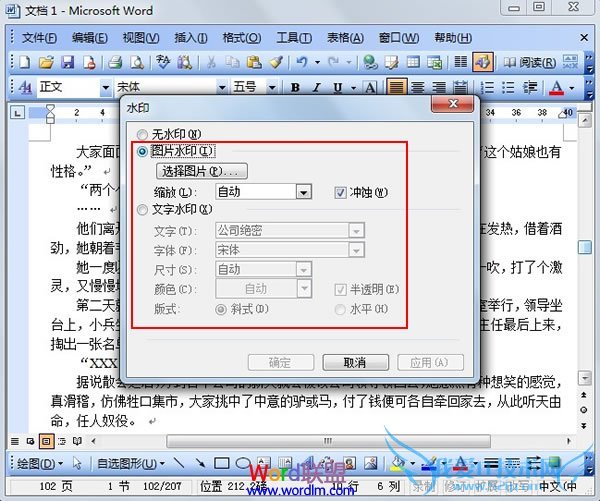This screenshot has width=600, height=501.
Task: Open Styles and Formatting pane icon
Action: click(25, 88)
